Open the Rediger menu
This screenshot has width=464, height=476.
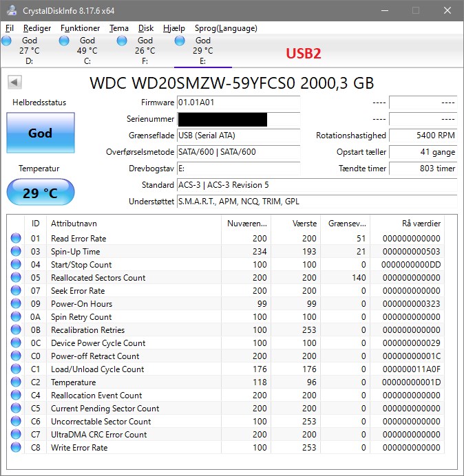coord(37,28)
